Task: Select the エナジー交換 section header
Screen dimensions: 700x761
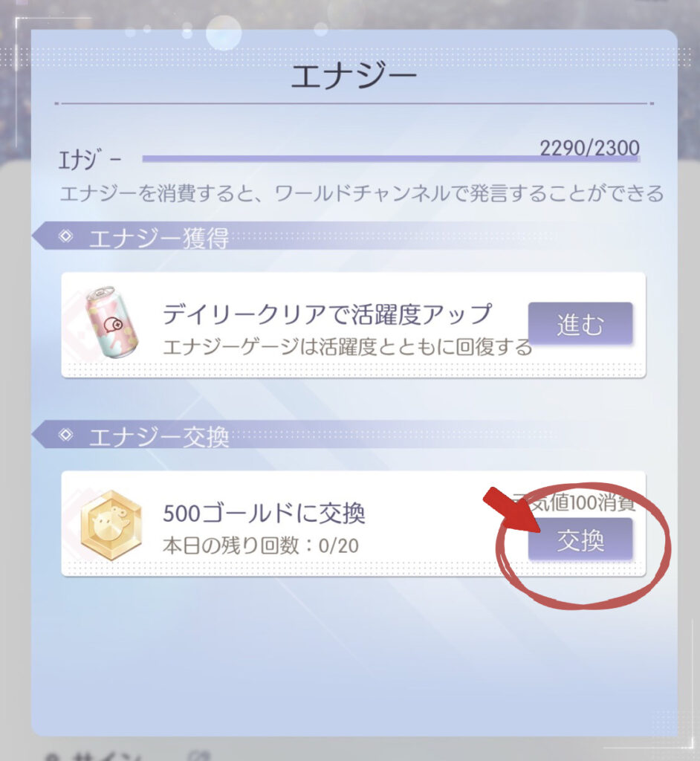Action: click(158, 437)
